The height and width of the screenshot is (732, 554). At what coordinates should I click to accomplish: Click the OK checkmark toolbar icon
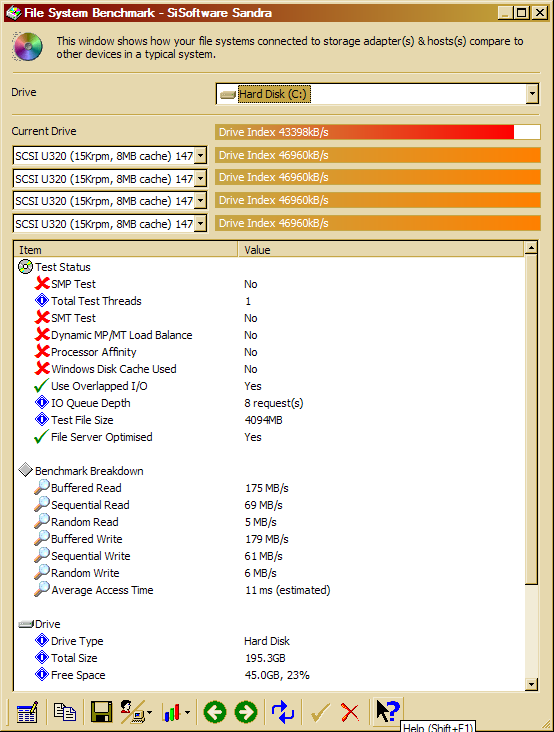click(x=320, y=712)
